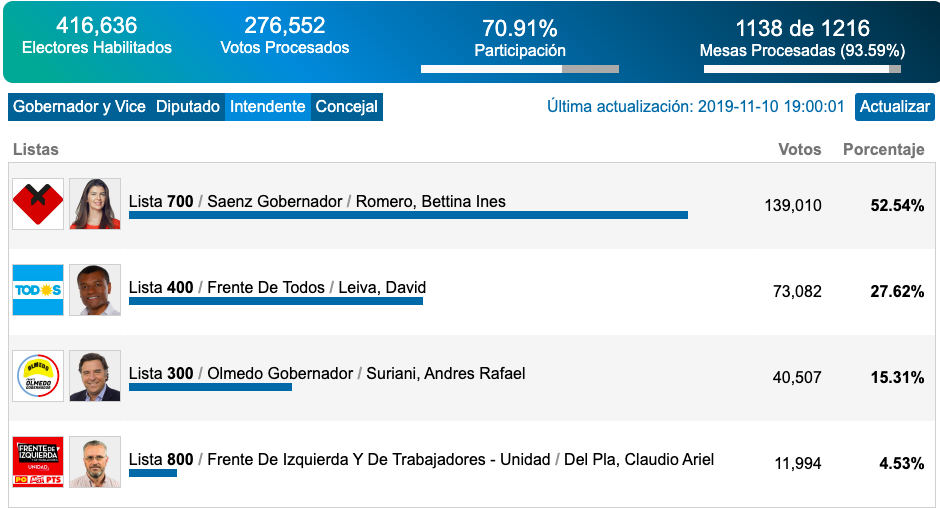Image resolution: width=940 pixels, height=508 pixels.
Task: Click the Lista 400 Frente De Todos entry
Action: [x=277, y=288]
